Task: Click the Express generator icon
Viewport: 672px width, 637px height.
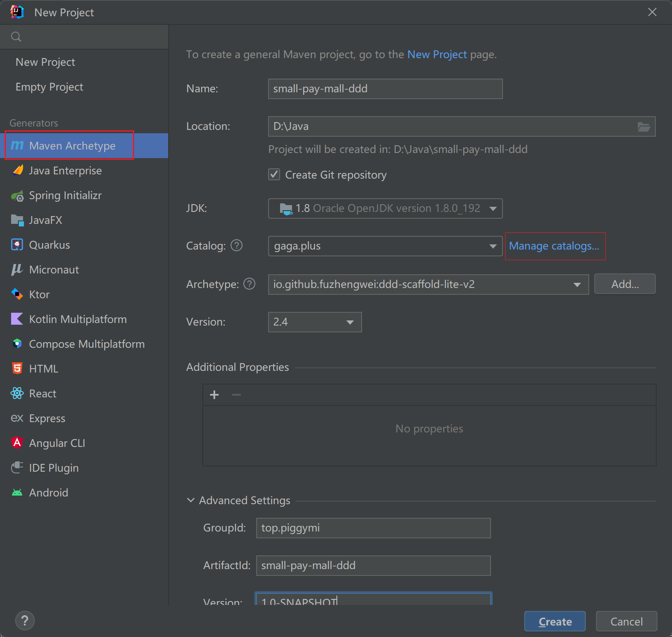Action: 17,418
